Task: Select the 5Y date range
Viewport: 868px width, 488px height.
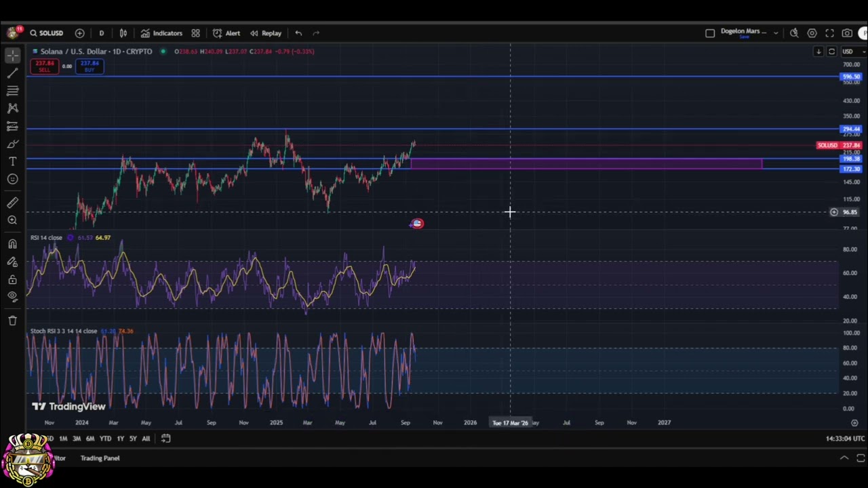Action: 133,439
